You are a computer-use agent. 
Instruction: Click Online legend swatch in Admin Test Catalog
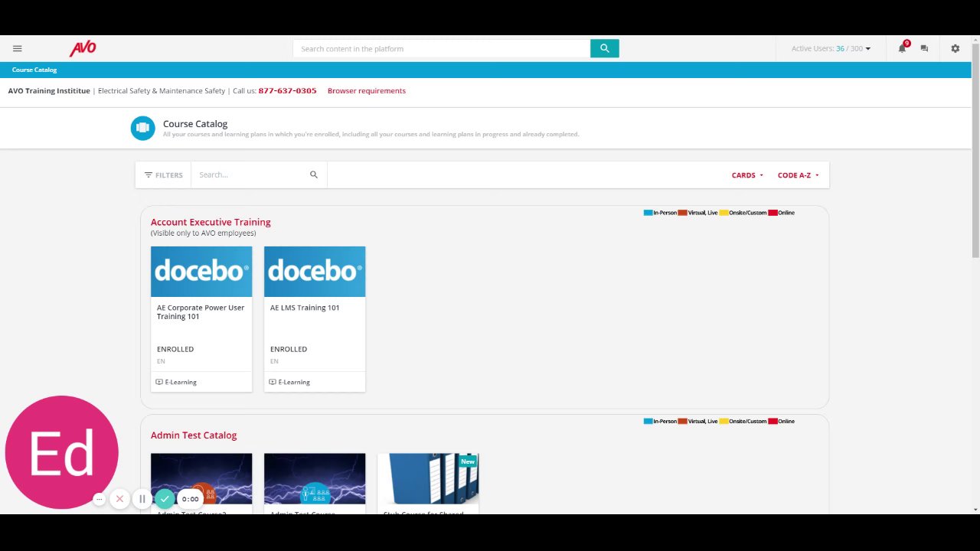tap(773, 421)
